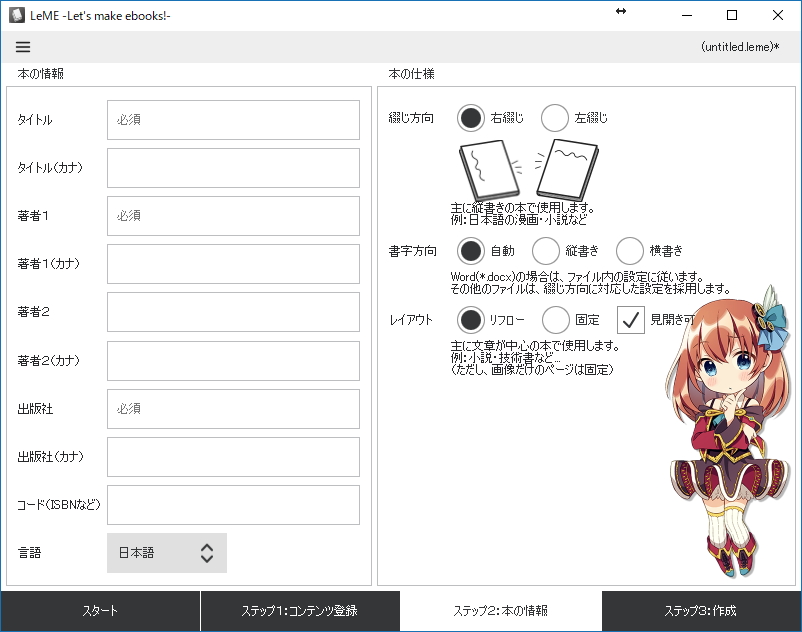Click the コード(ISBNなど) input field
The height and width of the screenshot is (632, 802).
click(232, 505)
